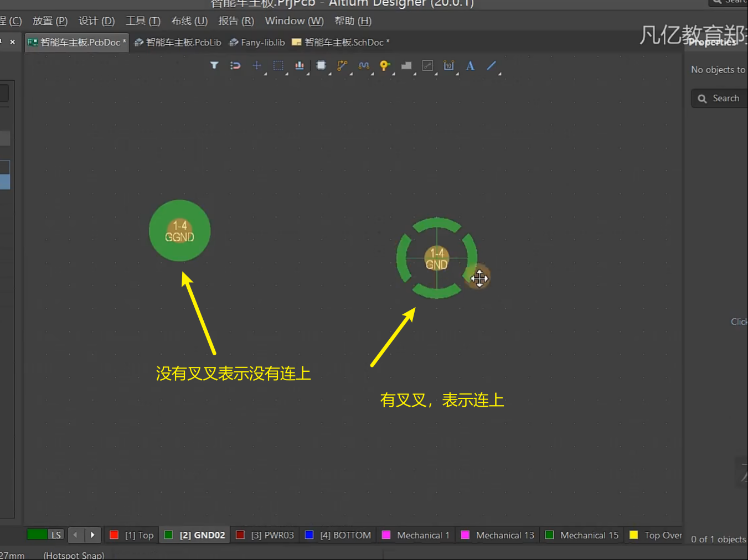This screenshot has height=560, width=748.
Task: Open the 帮助 (H) menu
Action: coord(353,21)
